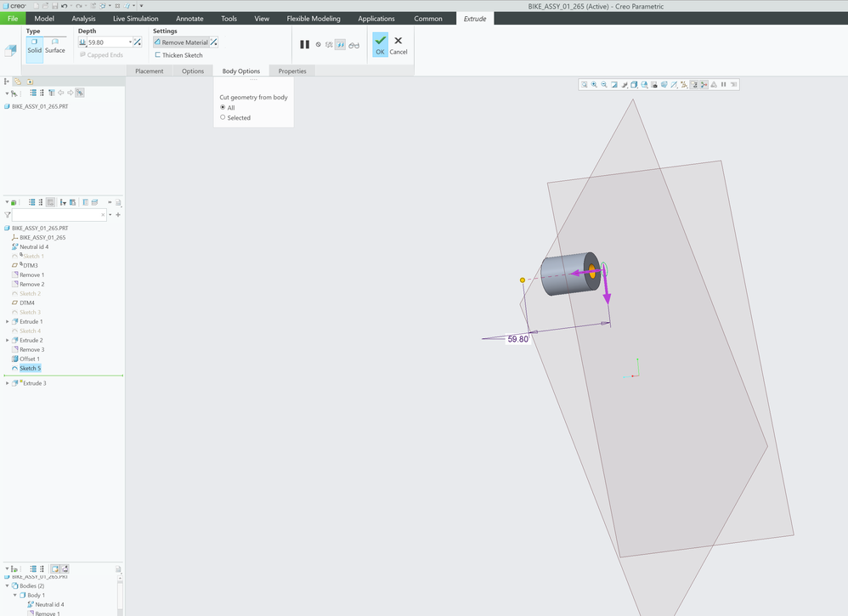848x616 pixels.
Task: Switch to the Flexible Modeling ribbon tab
Action: click(x=314, y=19)
